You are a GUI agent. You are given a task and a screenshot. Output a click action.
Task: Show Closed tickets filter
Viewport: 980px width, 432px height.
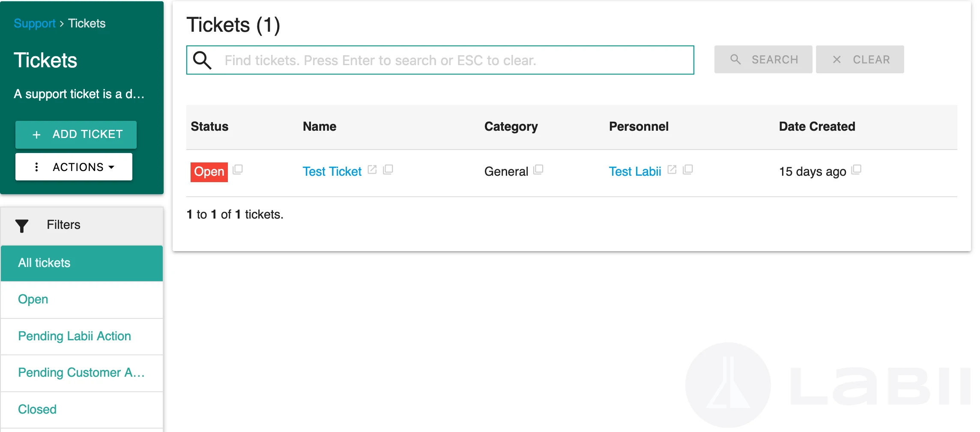(x=37, y=409)
